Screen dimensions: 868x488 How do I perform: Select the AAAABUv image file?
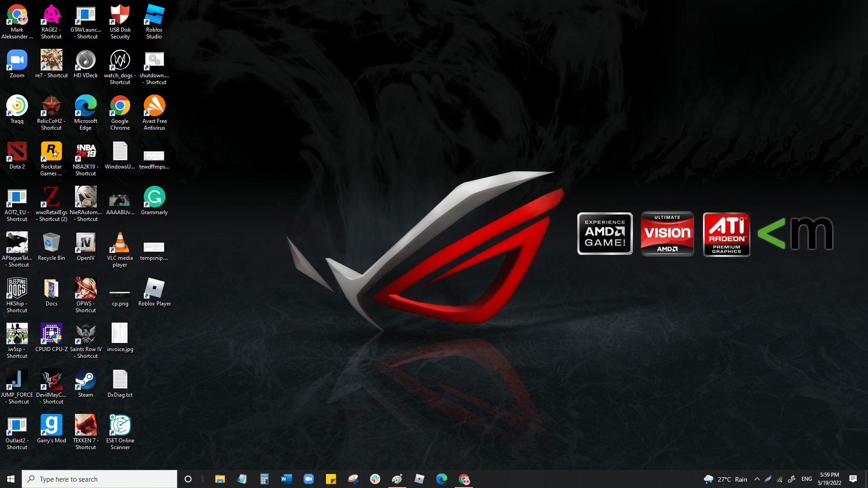point(120,204)
